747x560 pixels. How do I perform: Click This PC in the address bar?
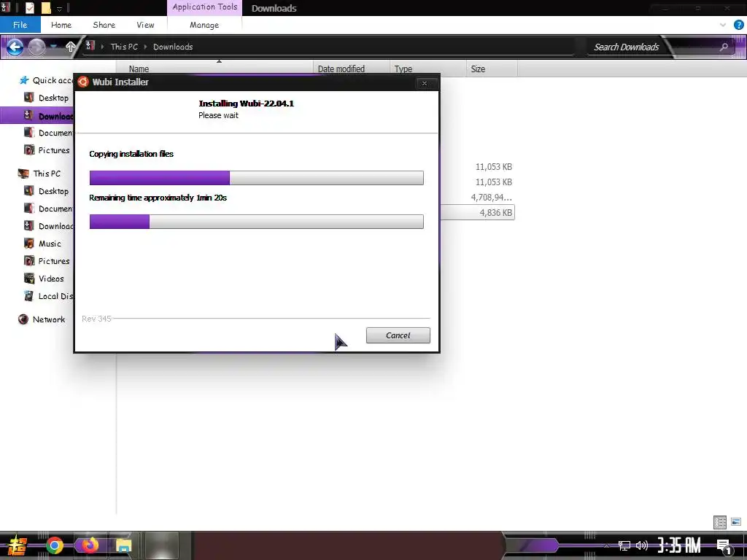click(x=124, y=47)
